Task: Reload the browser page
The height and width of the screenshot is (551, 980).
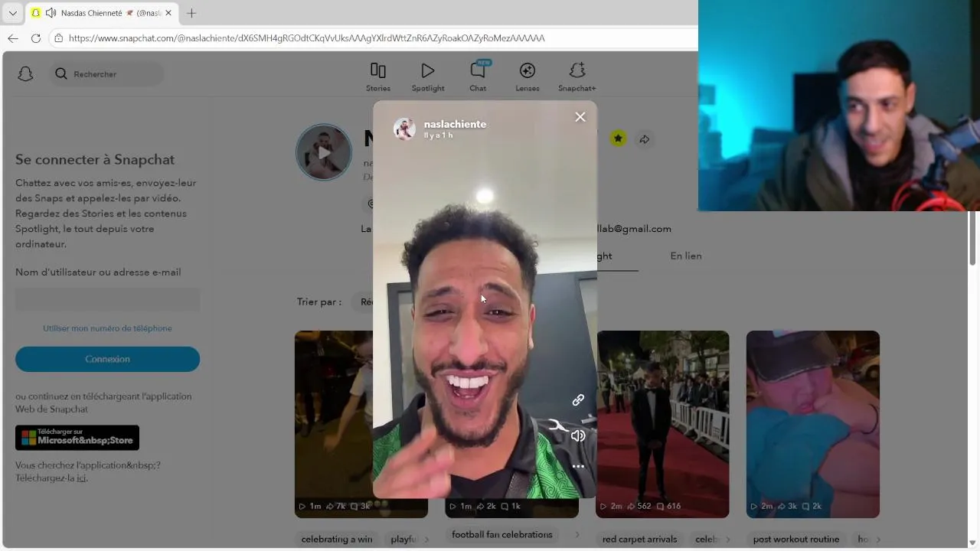Action: click(36, 37)
